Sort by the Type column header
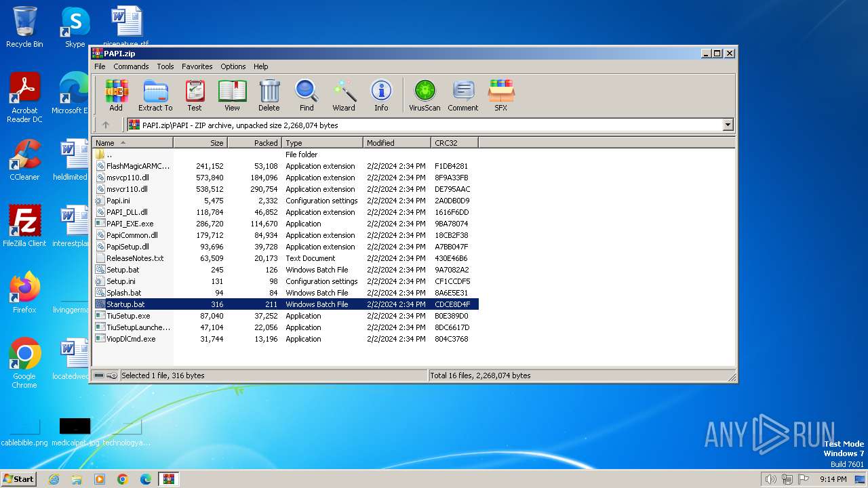 322,143
